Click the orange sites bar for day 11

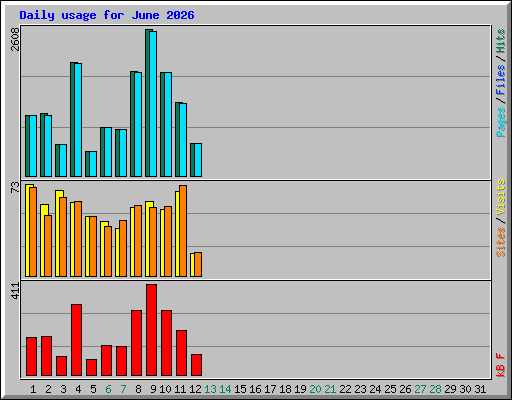click(183, 231)
